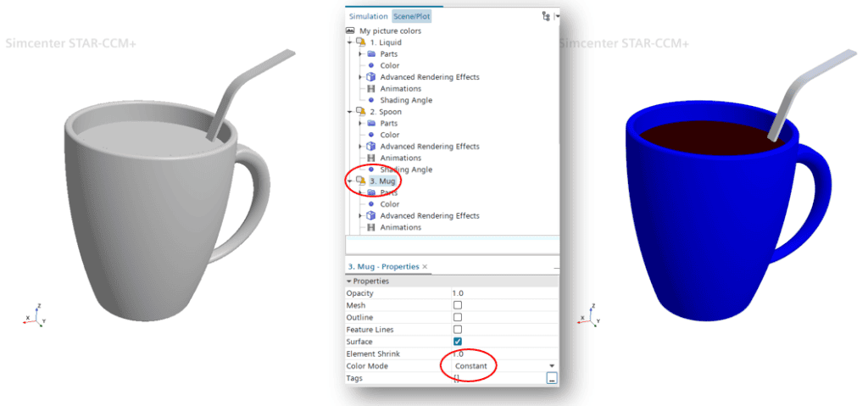
Task: Click the Color dot icon under 2. Spoon
Action: [x=371, y=135]
